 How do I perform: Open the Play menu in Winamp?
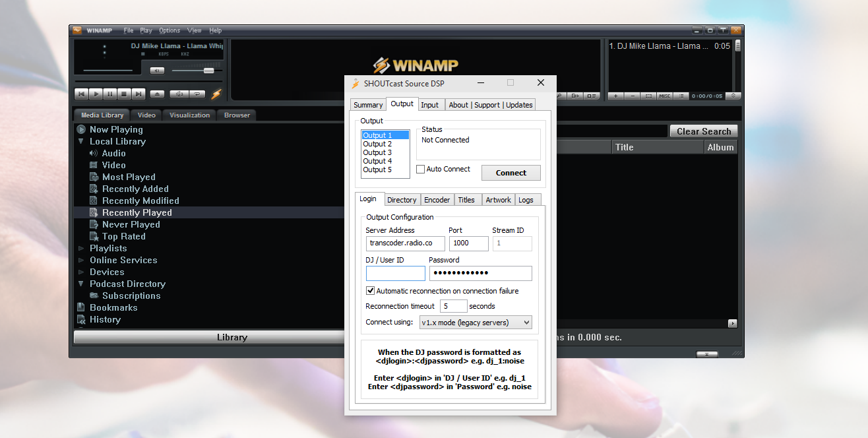(146, 30)
